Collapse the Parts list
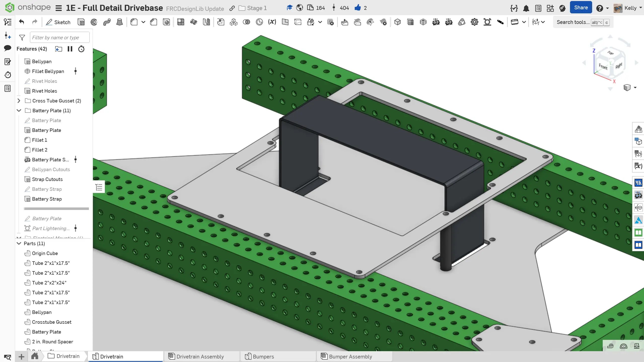The width and height of the screenshot is (644, 362). pos(19,243)
